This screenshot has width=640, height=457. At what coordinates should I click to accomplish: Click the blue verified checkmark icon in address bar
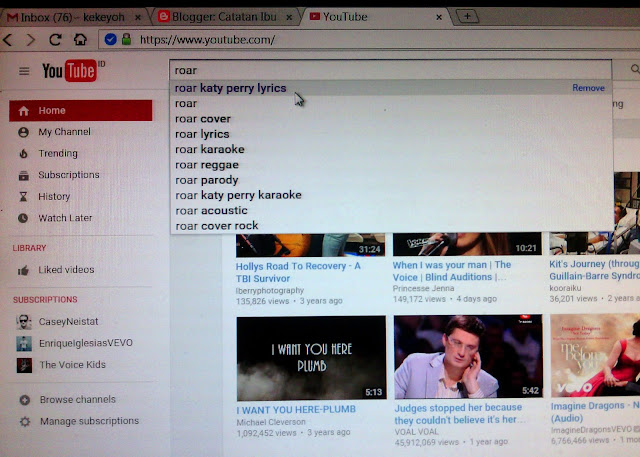click(110, 39)
